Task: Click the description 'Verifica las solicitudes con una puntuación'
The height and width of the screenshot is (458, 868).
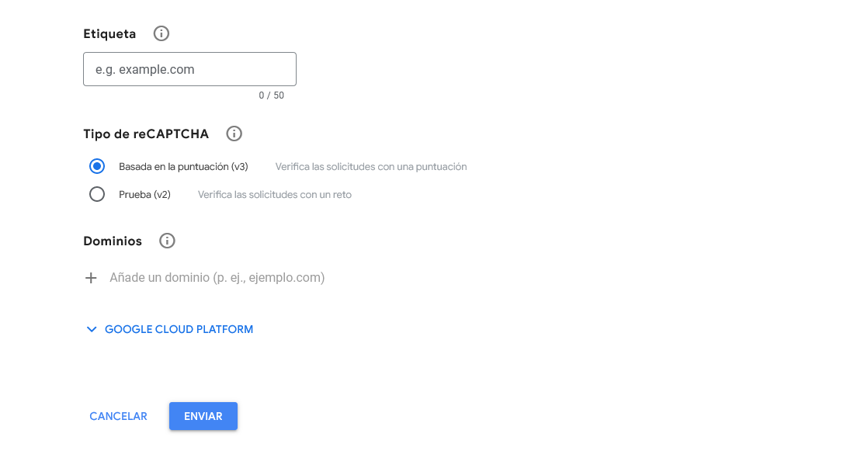Action: click(370, 166)
